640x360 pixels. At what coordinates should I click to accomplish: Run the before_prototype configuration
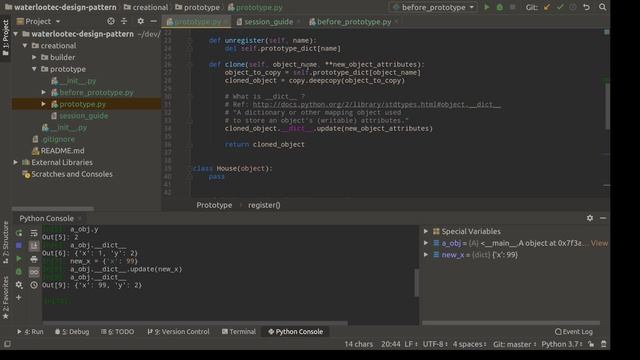click(487, 7)
